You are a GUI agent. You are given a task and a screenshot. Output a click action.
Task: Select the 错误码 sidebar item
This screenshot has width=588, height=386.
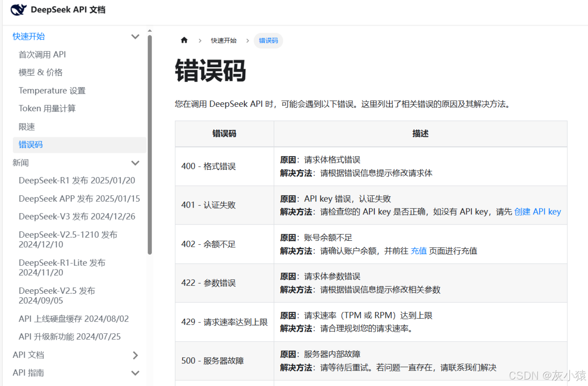tap(79, 145)
